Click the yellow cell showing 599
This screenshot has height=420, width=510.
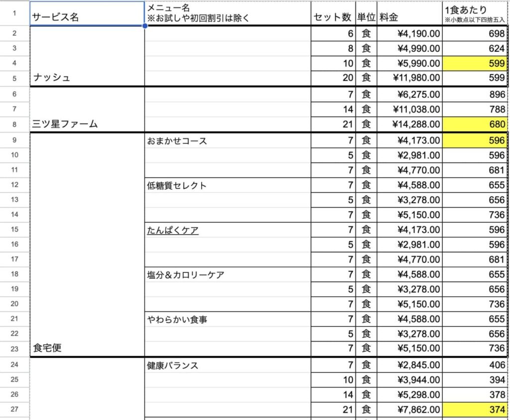click(473, 63)
